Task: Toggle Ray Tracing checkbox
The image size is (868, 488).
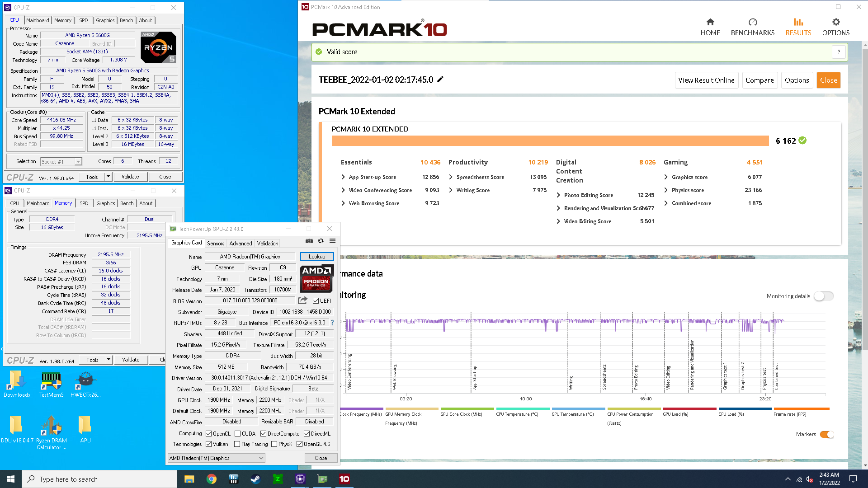Action: tap(237, 444)
